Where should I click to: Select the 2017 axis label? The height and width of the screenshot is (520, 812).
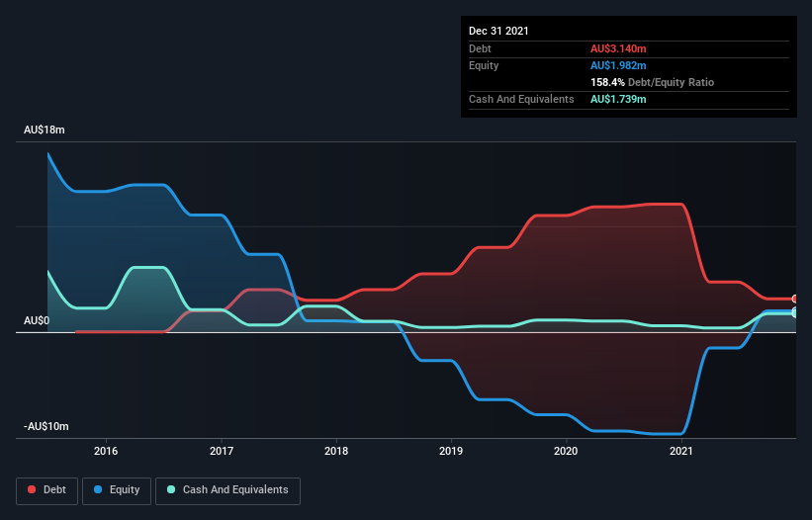coord(222,451)
